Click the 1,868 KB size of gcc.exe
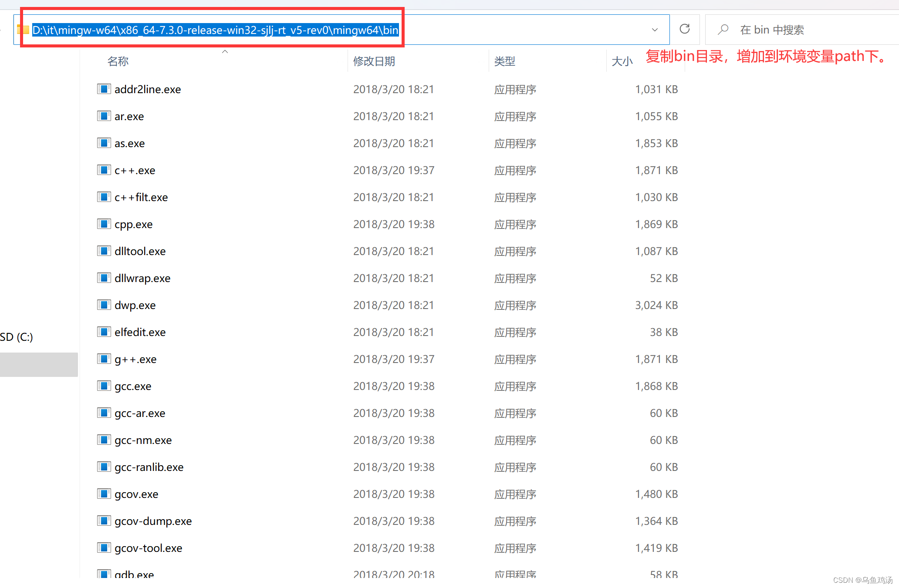The height and width of the screenshot is (588, 899). (x=656, y=386)
